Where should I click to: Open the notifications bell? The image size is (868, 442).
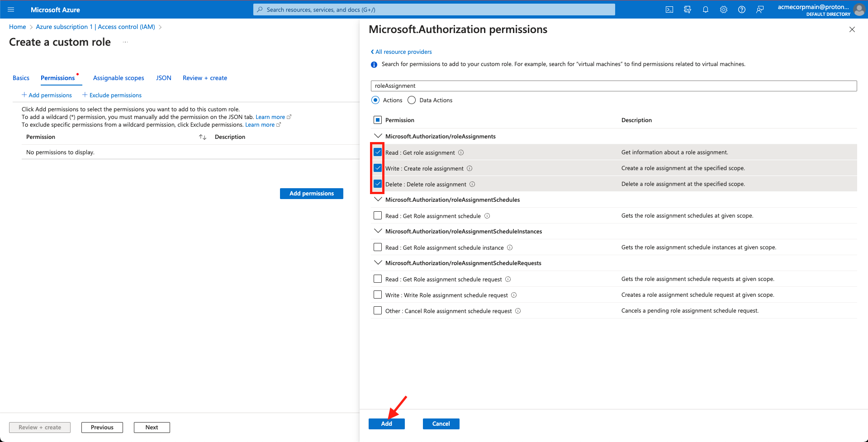coord(706,10)
